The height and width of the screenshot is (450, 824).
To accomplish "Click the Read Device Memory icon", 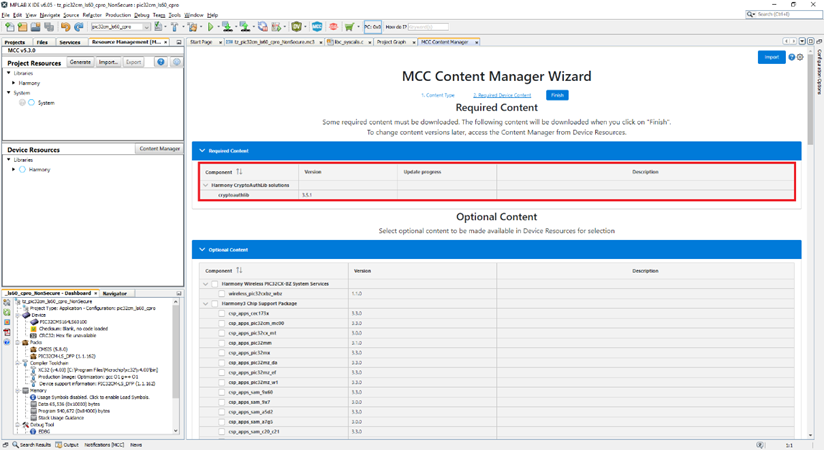I will (x=244, y=27).
